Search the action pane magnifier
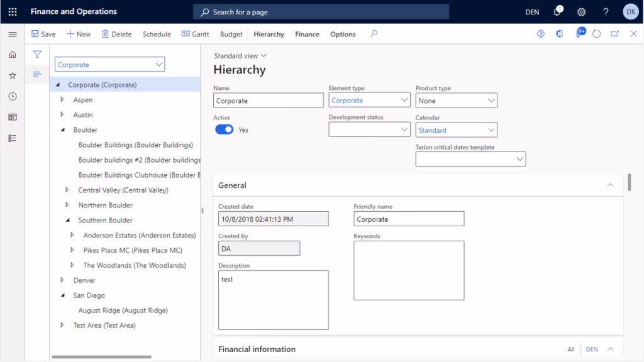This screenshot has width=644, height=362. [374, 34]
